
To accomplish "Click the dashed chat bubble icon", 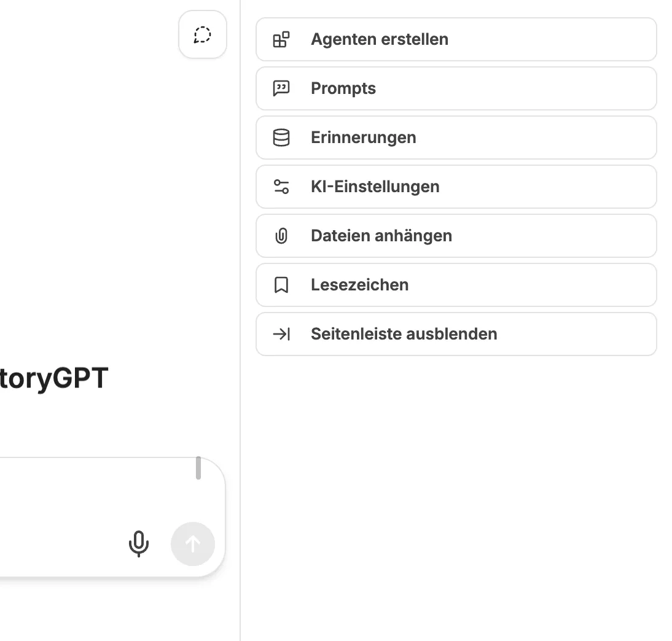I will tap(203, 35).
